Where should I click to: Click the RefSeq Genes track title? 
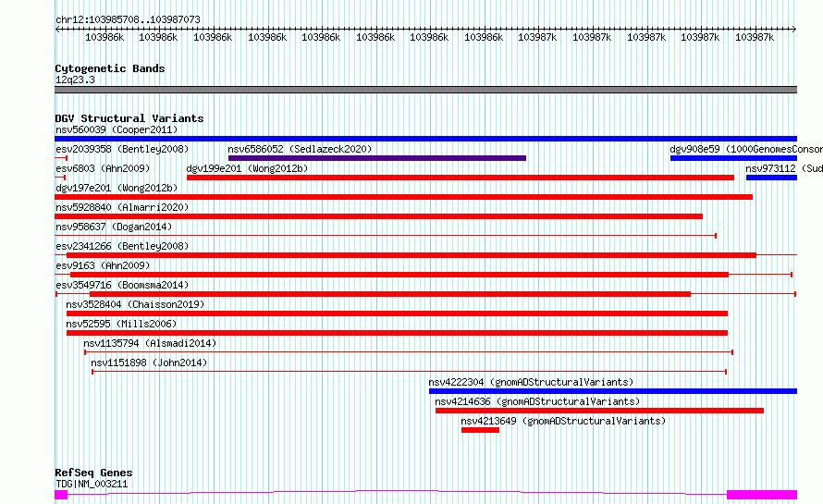pyautogui.click(x=93, y=473)
